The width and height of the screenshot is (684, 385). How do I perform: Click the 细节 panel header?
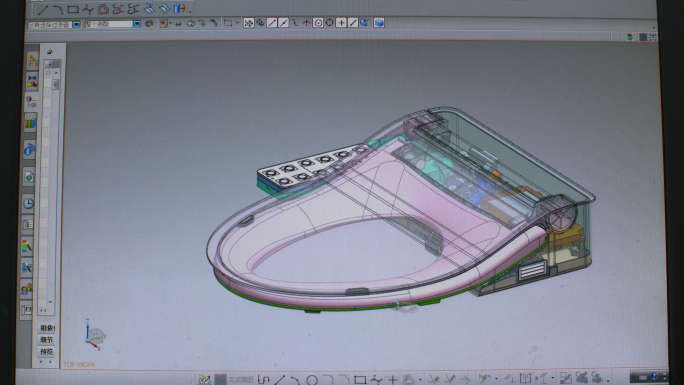(47, 340)
